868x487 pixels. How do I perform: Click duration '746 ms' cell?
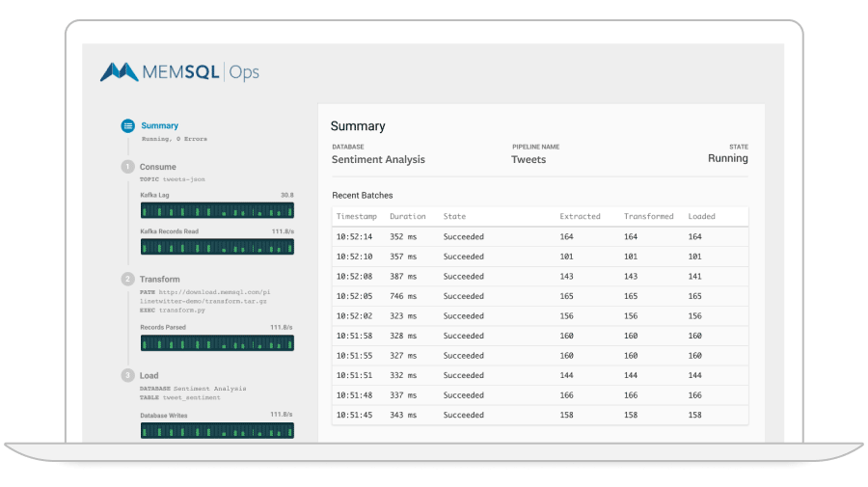point(403,296)
